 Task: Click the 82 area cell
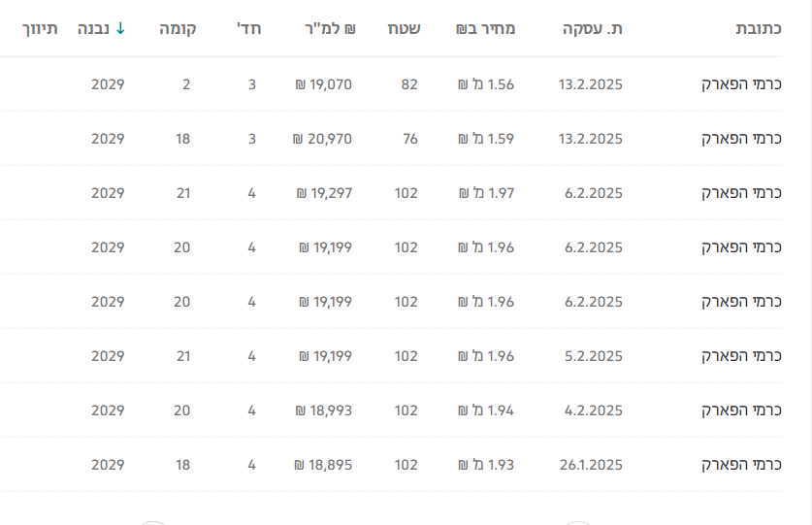tap(409, 84)
